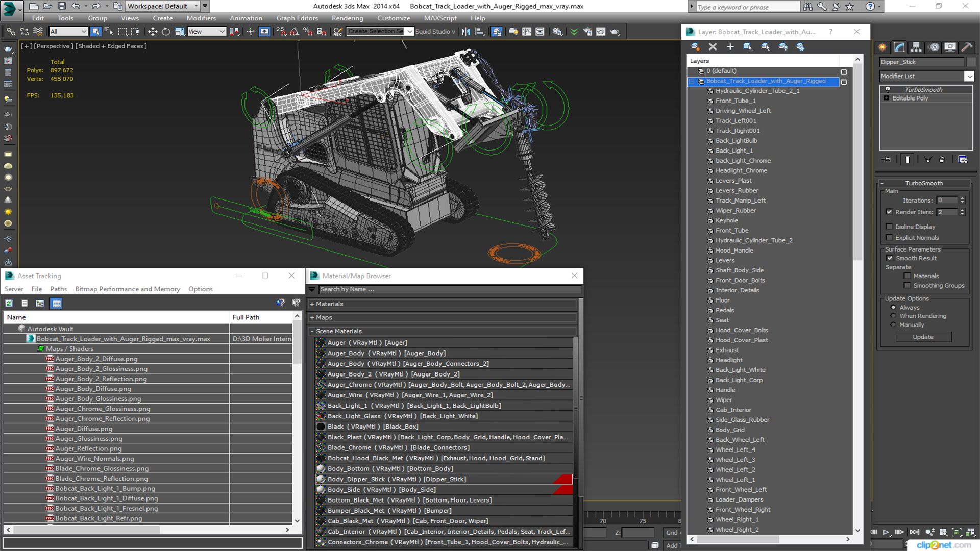Viewport: 980px width, 551px height.
Task: Click Pin Stack icon under modifier list
Action: pyautogui.click(x=887, y=159)
